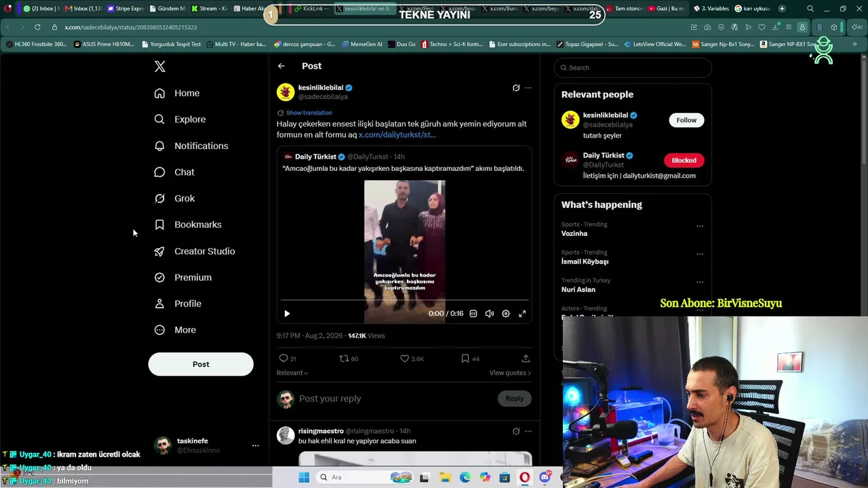Viewport: 868px width, 488px height.
Task: Open more options for İsmail Köybaşı trend
Action: [x=700, y=254]
